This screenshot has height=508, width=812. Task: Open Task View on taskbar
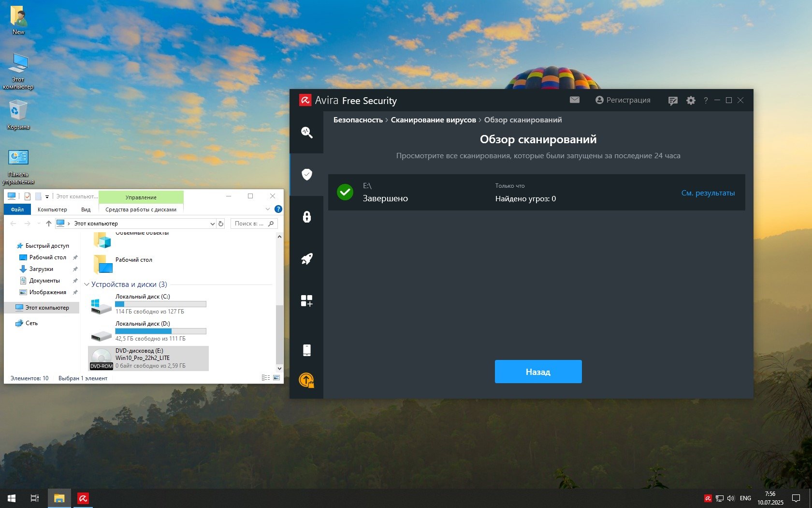pos(35,498)
